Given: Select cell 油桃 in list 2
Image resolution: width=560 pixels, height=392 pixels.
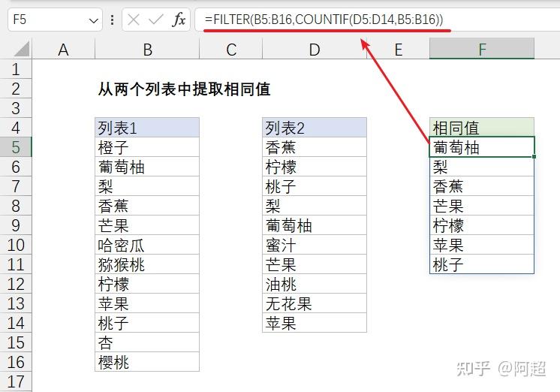Looking at the screenshot, I should point(315,284).
